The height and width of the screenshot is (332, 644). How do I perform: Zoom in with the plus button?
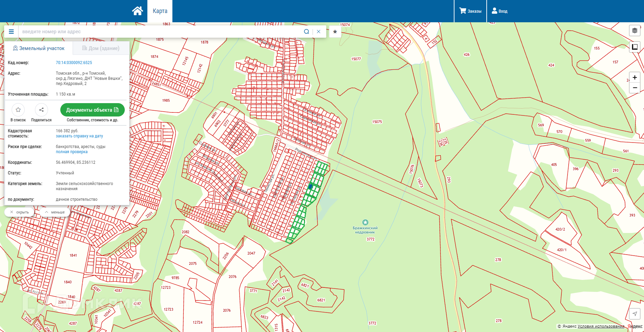635,77
